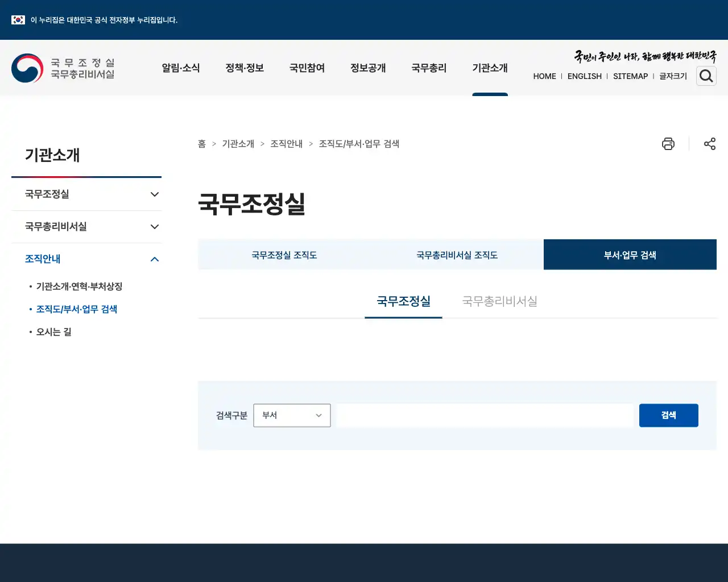Open the 국무총리 menu
Image resolution: width=728 pixels, height=582 pixels.
pos(429,68)
